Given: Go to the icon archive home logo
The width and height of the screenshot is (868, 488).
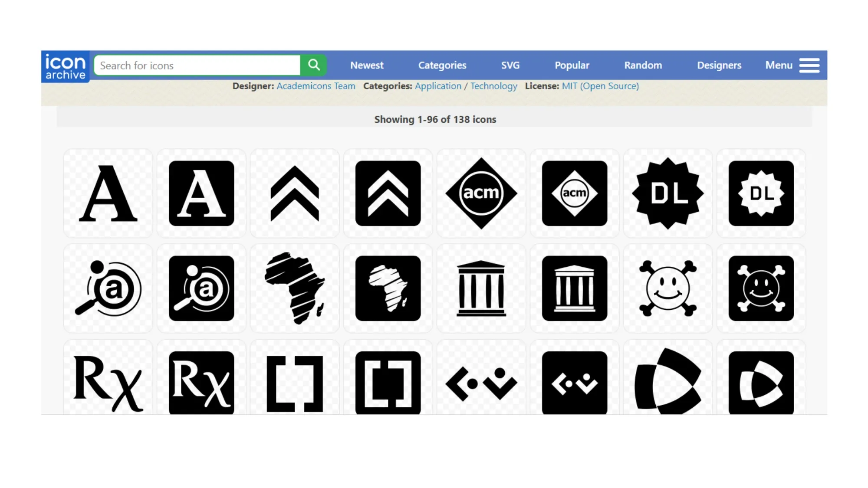Looking at the screenshot, I should [x=66, y=66].
